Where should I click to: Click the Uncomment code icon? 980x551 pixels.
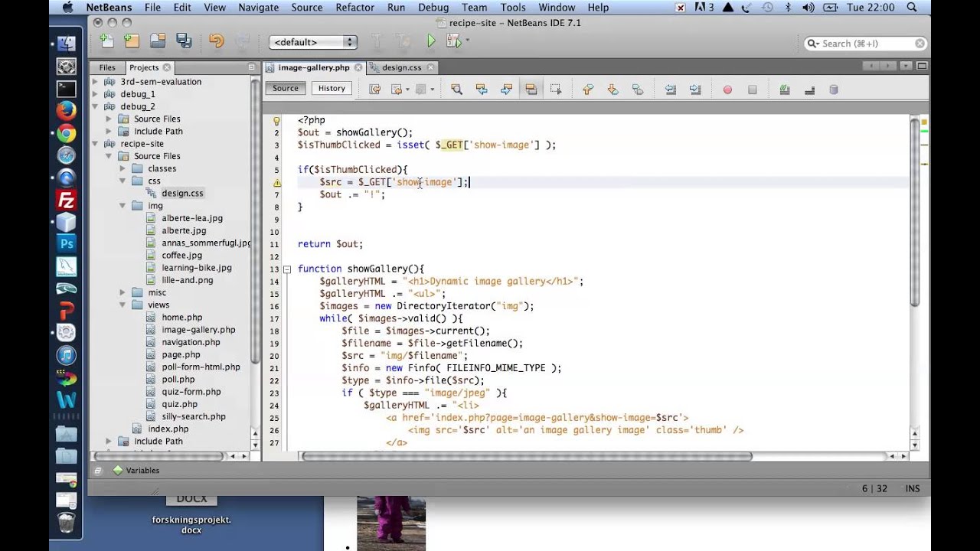coord(809,90)
